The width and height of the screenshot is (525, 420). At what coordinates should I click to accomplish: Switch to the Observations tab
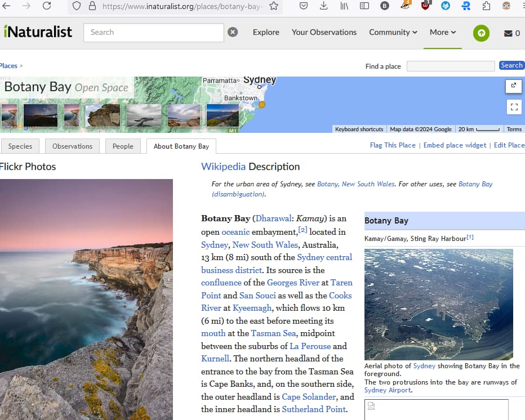click(72, 146)
